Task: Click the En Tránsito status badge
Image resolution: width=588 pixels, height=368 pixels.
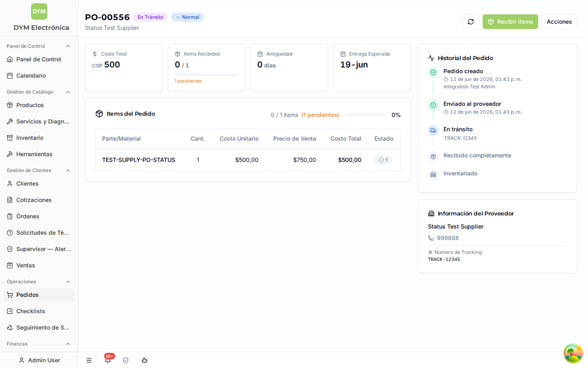Action: [x=150, y=17]
